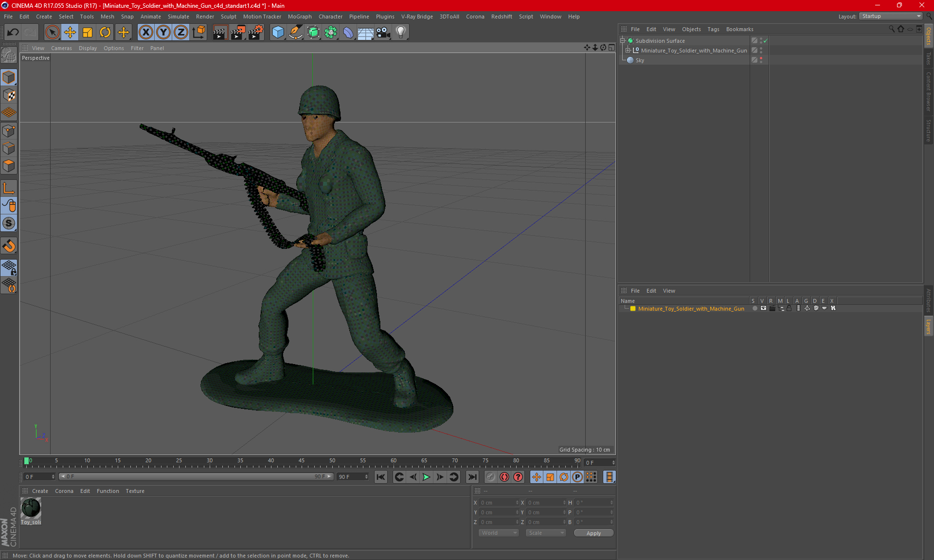Toggle Enable Snap icon
This screenshot has width=934, height=560.
pos(9,245)
